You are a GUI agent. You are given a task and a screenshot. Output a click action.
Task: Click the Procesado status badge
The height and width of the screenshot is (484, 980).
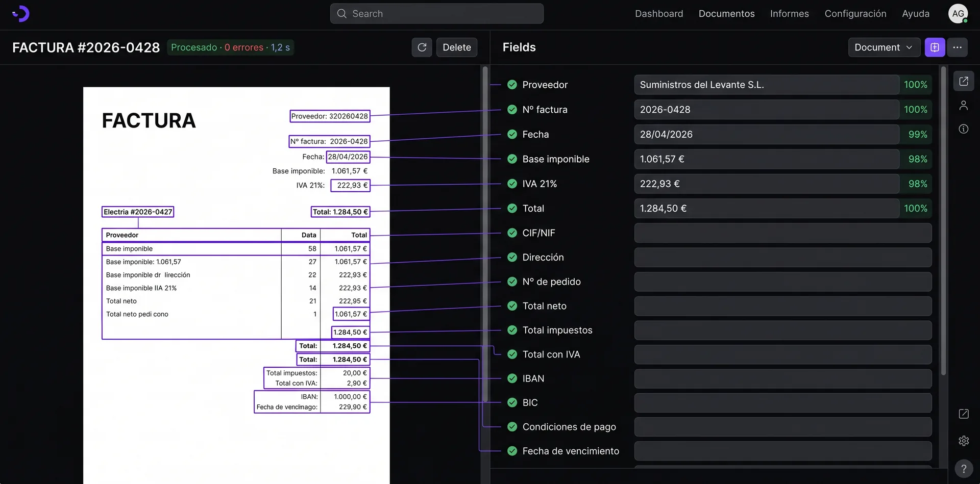click(x=230, y=47)
